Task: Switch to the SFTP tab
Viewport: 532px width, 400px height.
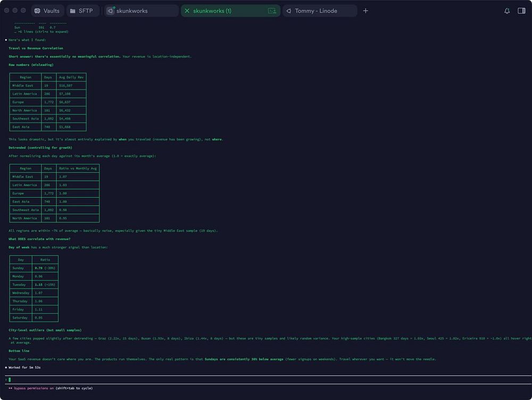Action: (83, 11)
